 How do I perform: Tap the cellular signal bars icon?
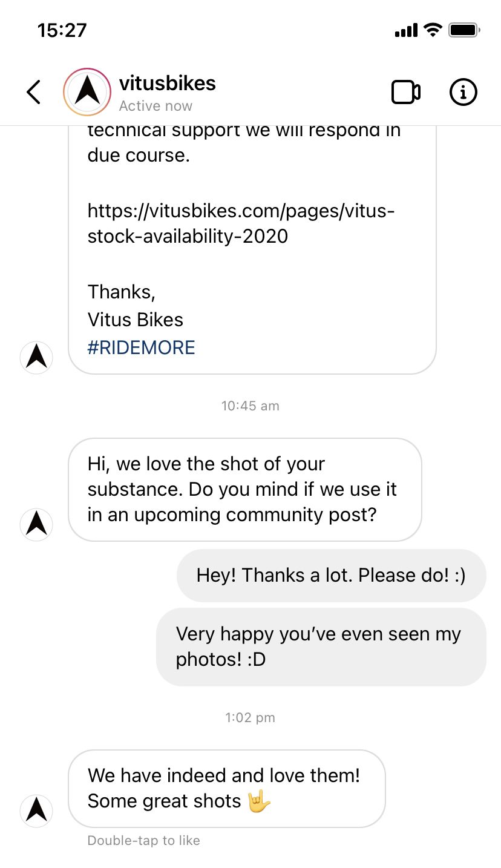[x=406, y=30]
